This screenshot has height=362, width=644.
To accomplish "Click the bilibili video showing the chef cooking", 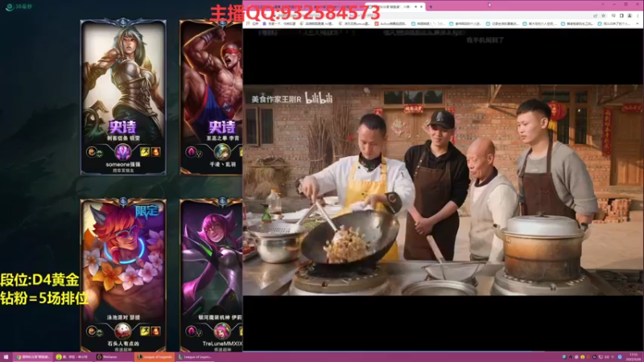I will point(443,190).
